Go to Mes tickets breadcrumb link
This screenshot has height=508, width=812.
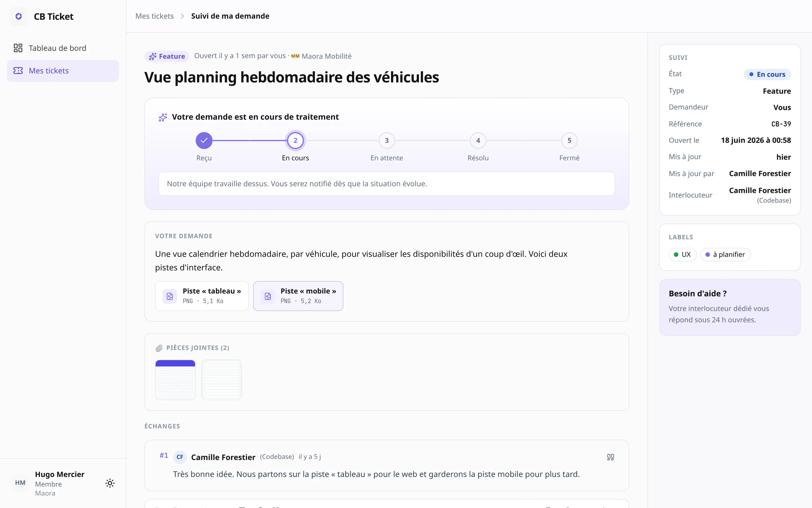pyautogui.click(x=154, y=16)
